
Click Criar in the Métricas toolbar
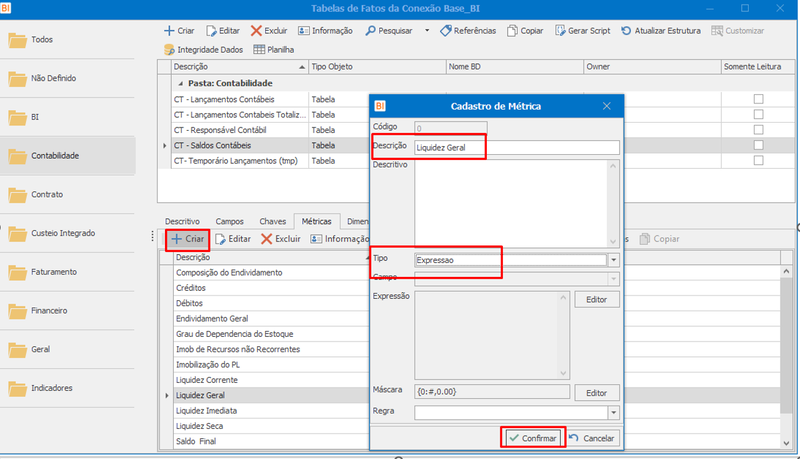(x=187, y=239)
